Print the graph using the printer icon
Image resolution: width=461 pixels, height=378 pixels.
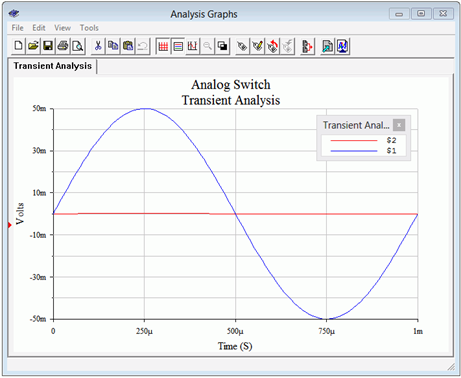pos(63,46)
